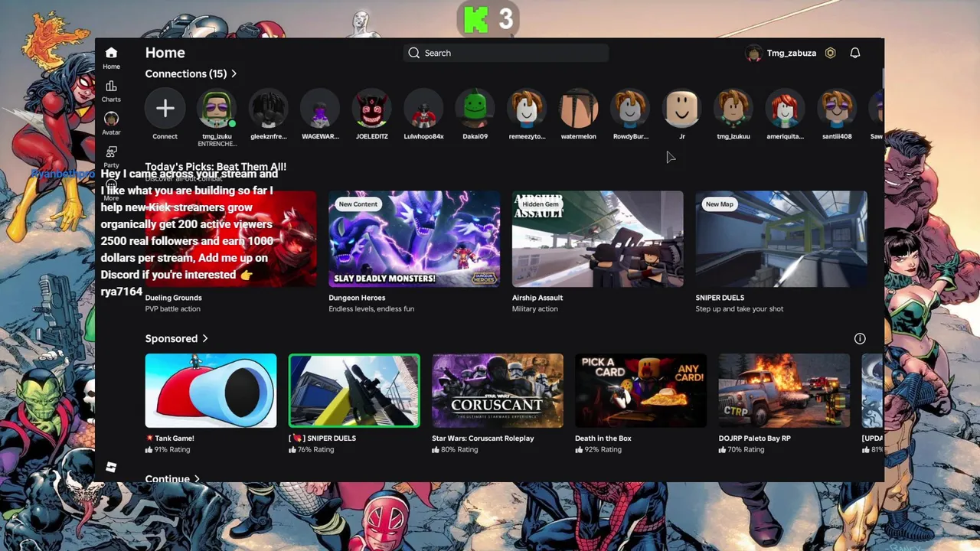Image resolution: width=980 pixels, height=551 pixels.
Task: Click the Kick viewer count overlay
Action: 488,19
